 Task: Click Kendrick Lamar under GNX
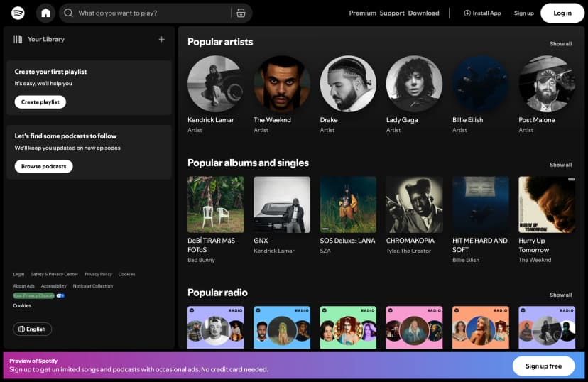coord(273,251)
